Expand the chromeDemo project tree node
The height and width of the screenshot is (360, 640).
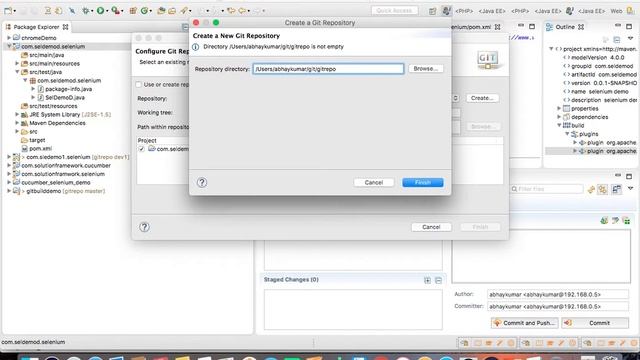coord(9,38)
